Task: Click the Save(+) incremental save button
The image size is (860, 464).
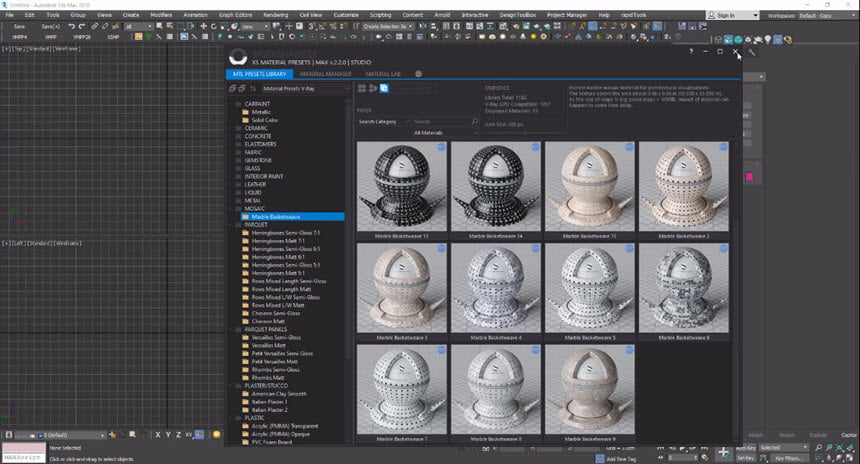Action: [50, 26]
